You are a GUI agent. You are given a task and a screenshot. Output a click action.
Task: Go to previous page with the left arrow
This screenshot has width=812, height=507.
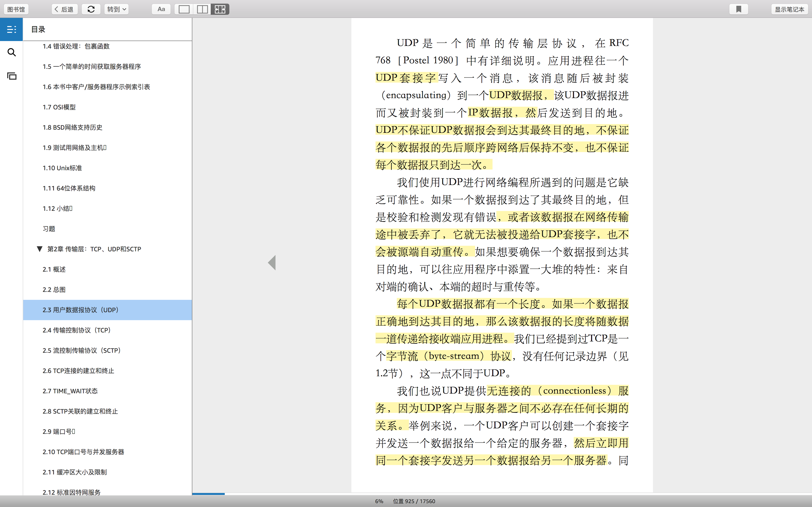tap(272, 263)
